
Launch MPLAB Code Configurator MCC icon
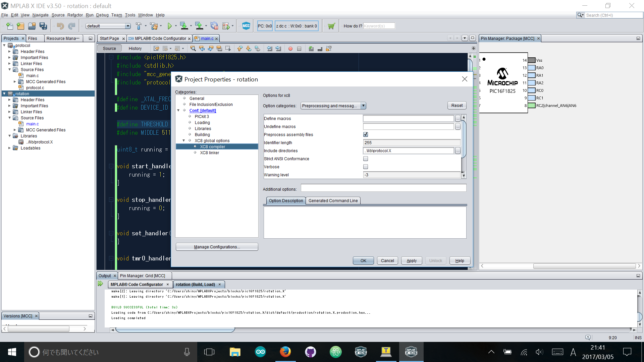(x=246, y=26)
